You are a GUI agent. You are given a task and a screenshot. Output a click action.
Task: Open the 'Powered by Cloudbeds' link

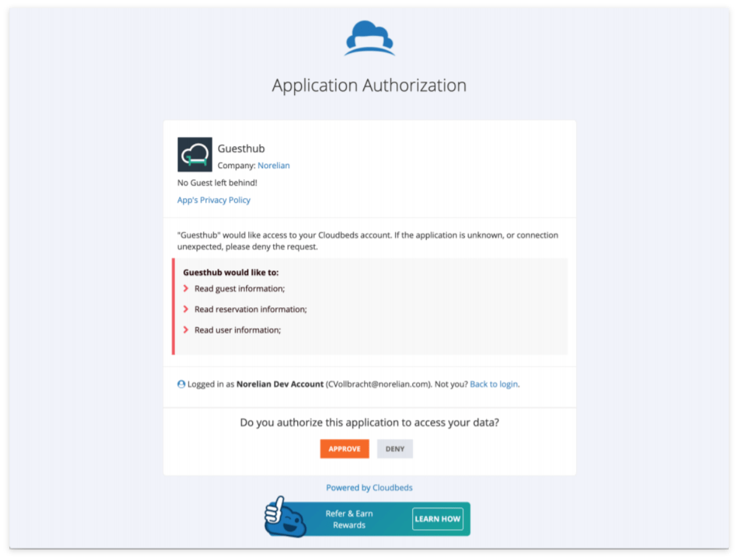pos(370,488)
